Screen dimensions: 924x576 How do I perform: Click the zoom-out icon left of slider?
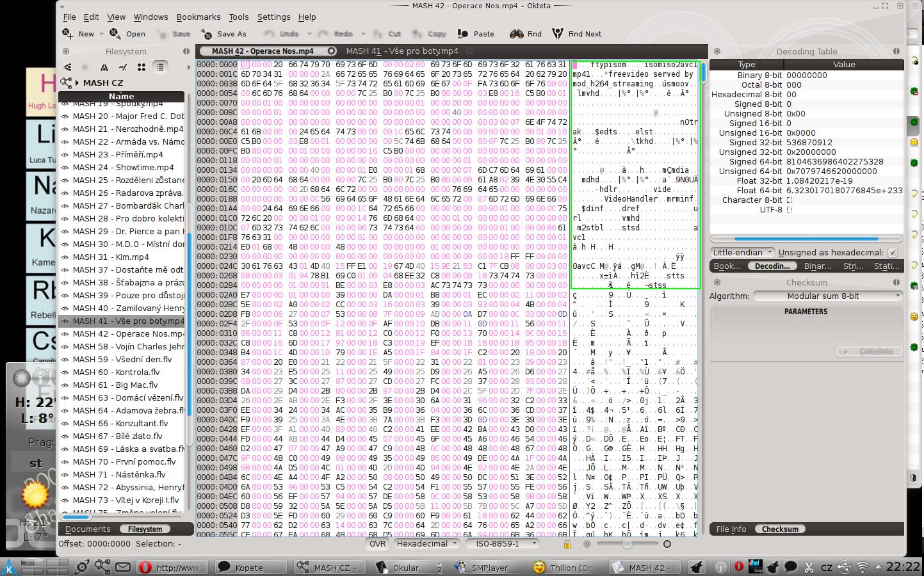[587, 544]
